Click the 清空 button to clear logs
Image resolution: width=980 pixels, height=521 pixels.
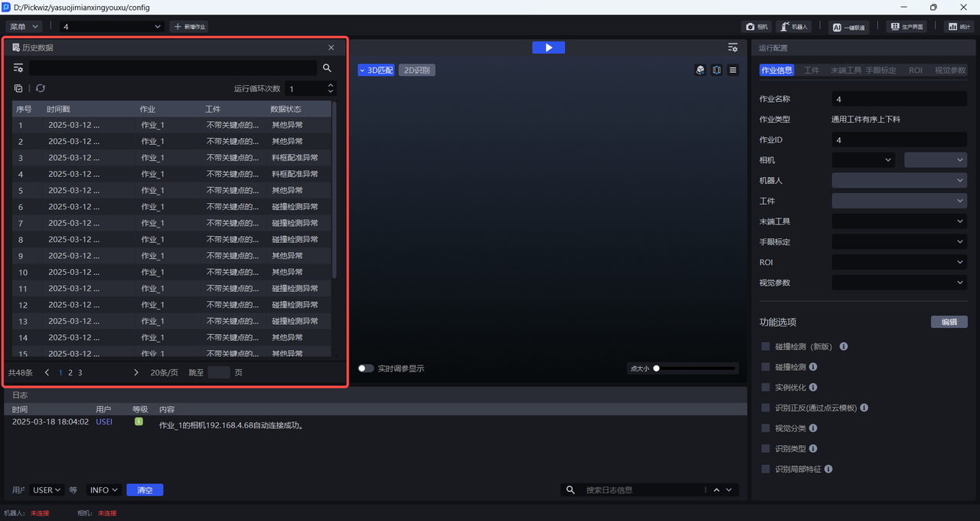pos(145,490)
